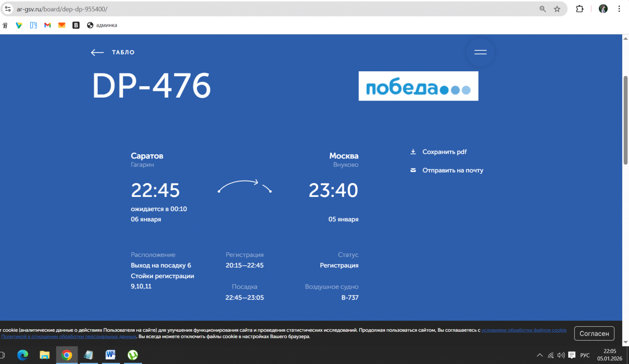The width and height of the screenshot is (629, 364).
Task: Open the browser zoom indicator in address bar
Action: pyautogui.click(x=543, y=9)
